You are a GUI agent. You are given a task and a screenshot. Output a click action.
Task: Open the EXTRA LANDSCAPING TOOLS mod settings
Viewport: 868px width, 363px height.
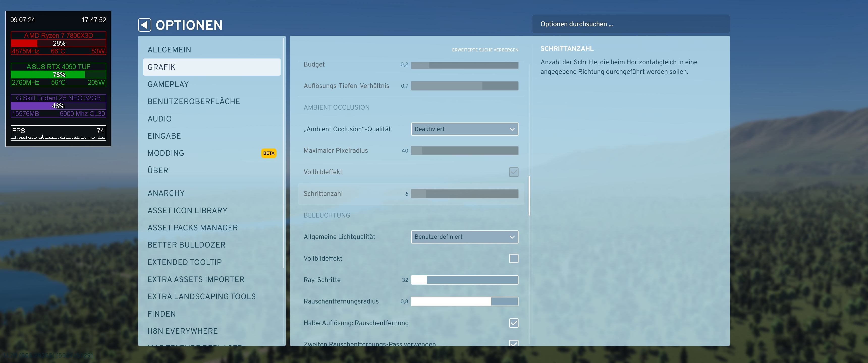(x=201, y=296)
